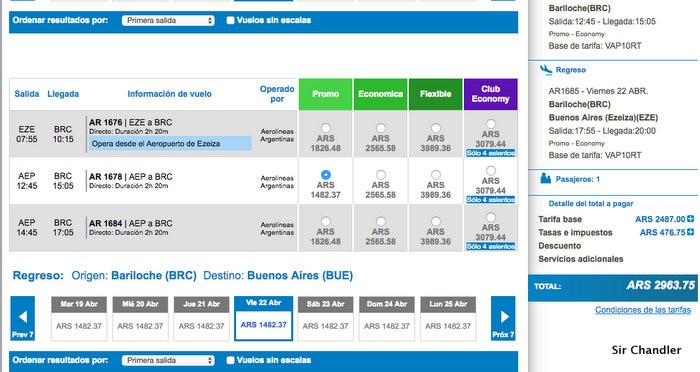Choose return date Sáb 23 Abr
The width and height of the screenshot is (700, 372).
click(325, 318)
